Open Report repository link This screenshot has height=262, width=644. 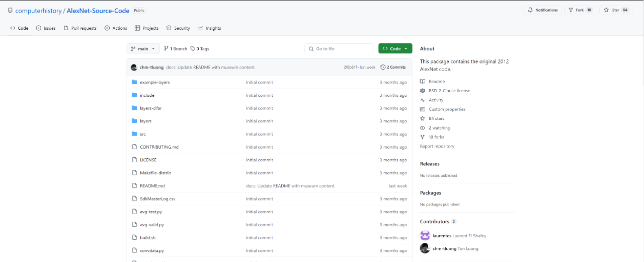pos(437,146)
